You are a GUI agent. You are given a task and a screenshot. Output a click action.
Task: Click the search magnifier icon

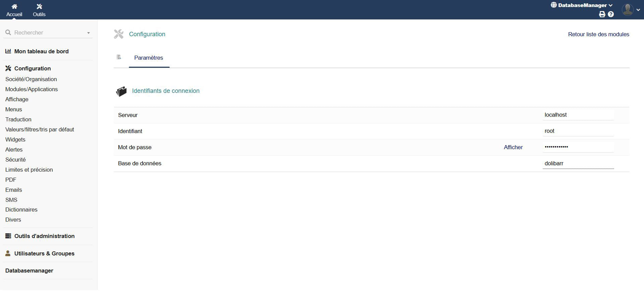click(8, 33)
